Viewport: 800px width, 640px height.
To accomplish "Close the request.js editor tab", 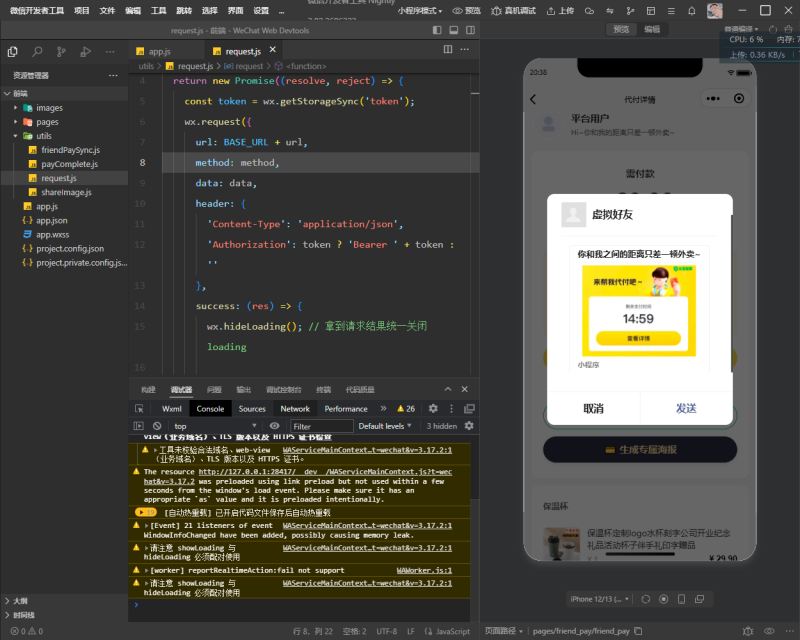I will point(272,50).
